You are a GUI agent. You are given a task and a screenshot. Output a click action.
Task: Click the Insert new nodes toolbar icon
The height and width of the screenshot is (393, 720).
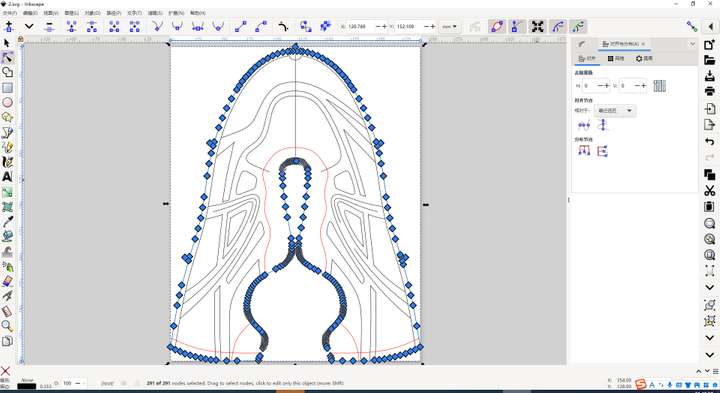(9, 27)
